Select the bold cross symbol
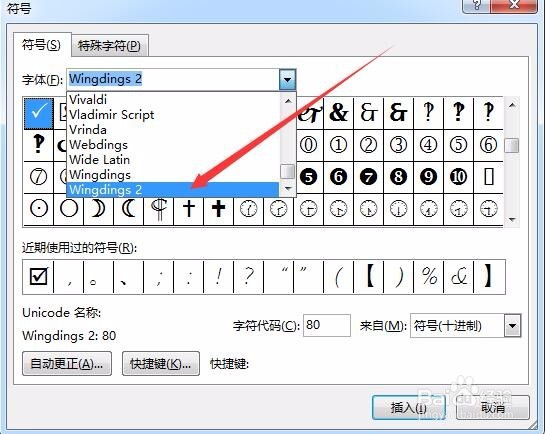The width and height of the screenshot is (545, 434). 218,209
